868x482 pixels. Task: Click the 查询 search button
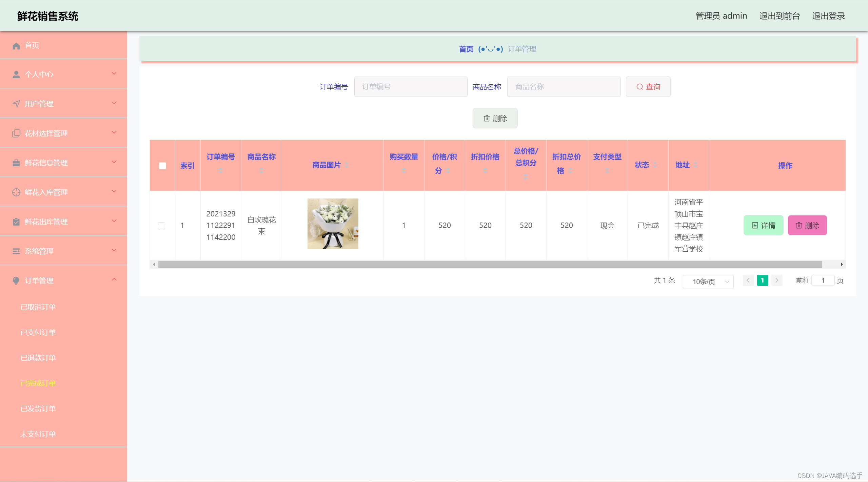point(648,87)
